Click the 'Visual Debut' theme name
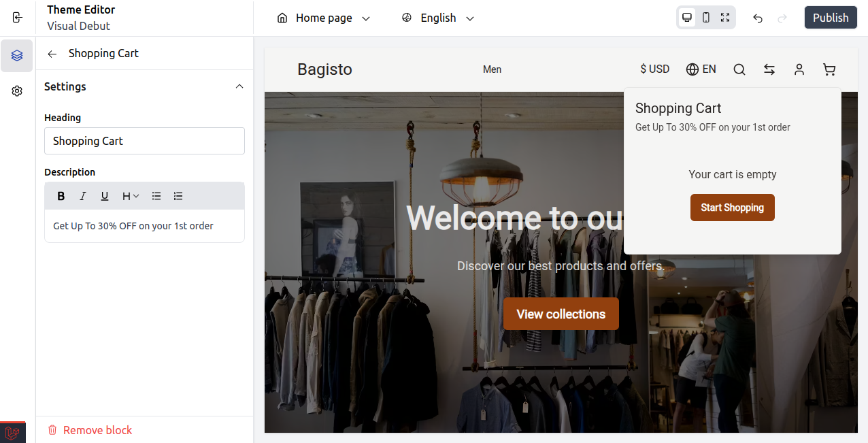The width and height of the screenshot is (868, 443). tap(78, 26)
